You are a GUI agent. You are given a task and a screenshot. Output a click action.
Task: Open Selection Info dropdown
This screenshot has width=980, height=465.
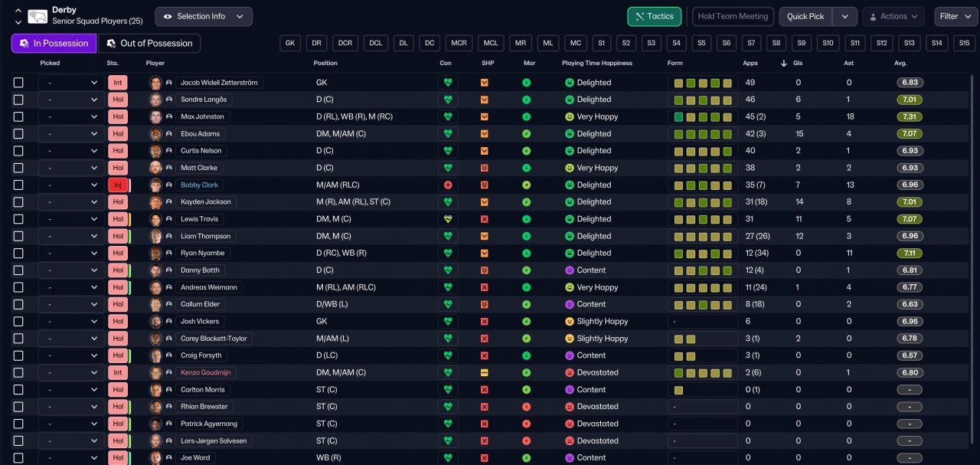click(204, 16)
